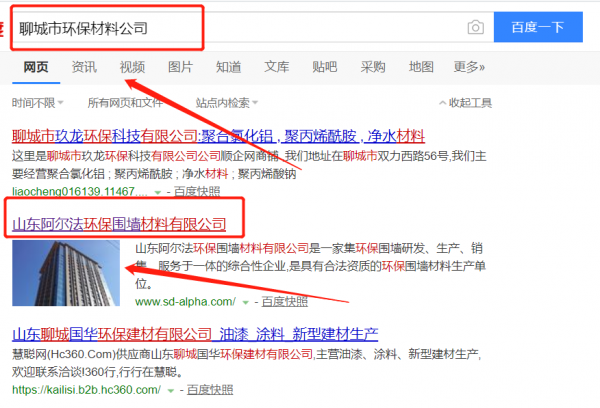Image resolution: width=600 pixels, height=408 pixels.
Task: Expand the 所有网页和文件 filter dropdown
Action: [128, 103]
